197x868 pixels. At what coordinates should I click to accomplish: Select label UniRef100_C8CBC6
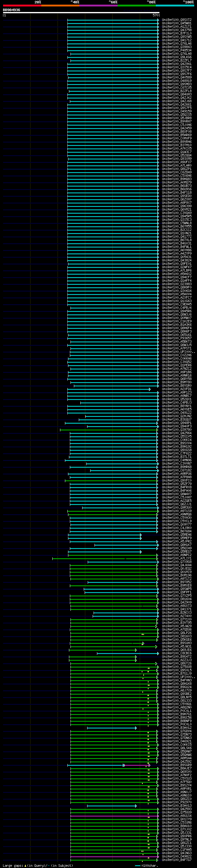coord(177,653)
